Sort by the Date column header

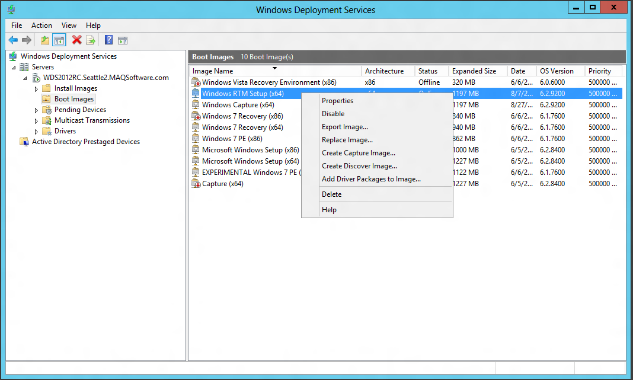(x=522, y=71)
